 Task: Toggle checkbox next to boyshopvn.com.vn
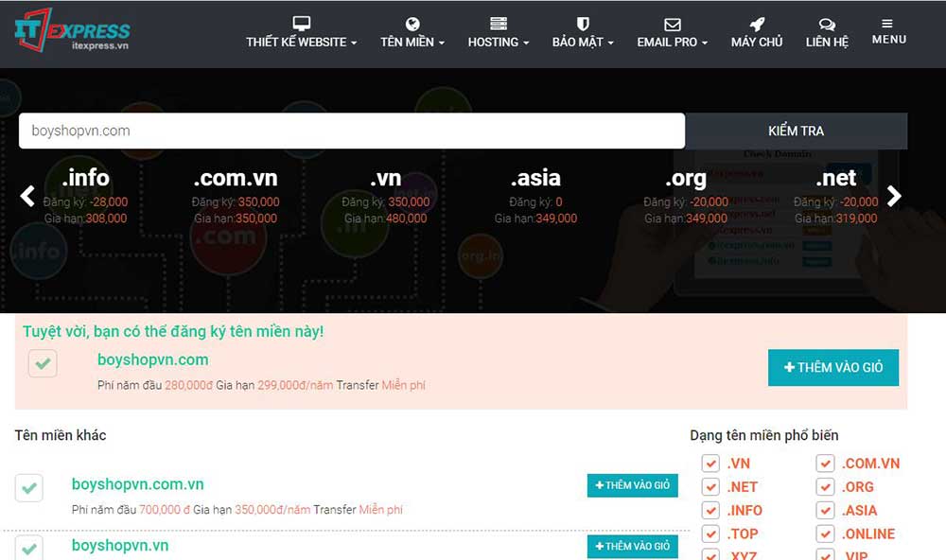click(29, 488)
